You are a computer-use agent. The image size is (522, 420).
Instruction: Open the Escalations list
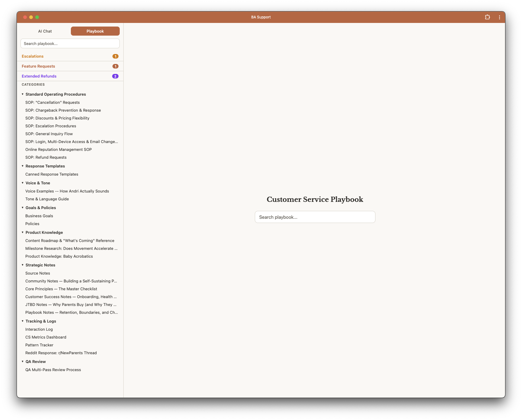point(33,56)
